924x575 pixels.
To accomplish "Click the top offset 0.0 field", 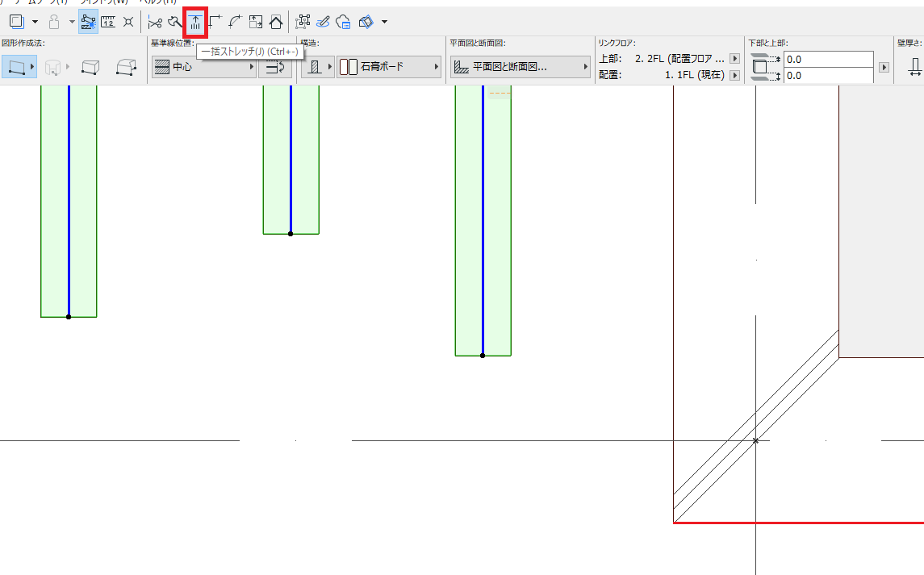I will tap(828, 59).
